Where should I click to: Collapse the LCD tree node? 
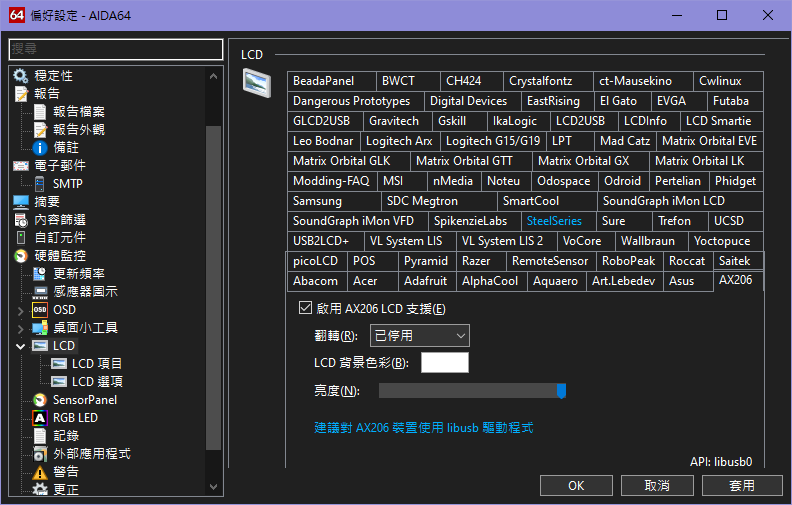click(x=20, y=346)
